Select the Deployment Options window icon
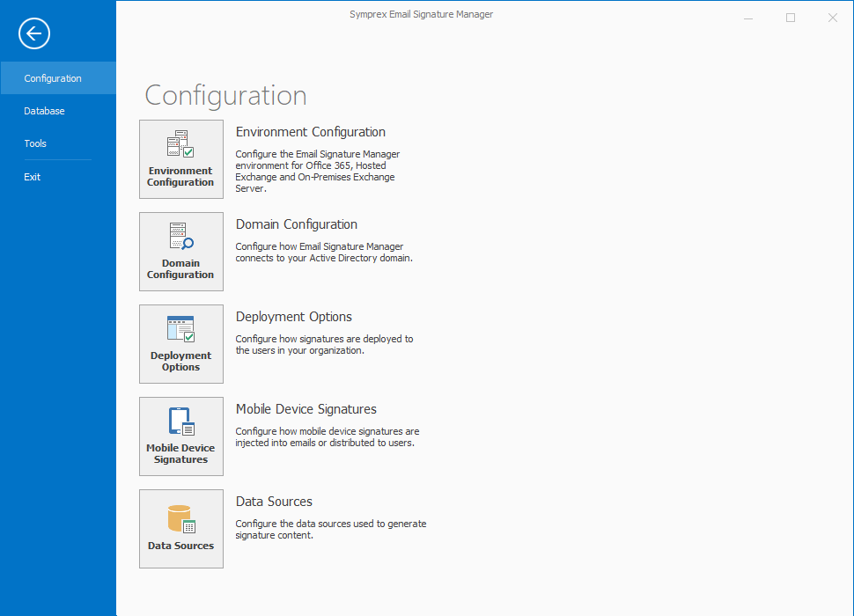 180,330
